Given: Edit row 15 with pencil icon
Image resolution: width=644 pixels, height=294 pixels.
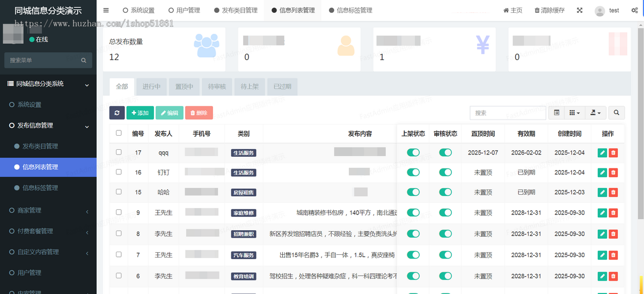Looking at the screenshot, I should [x=603, y=193].
